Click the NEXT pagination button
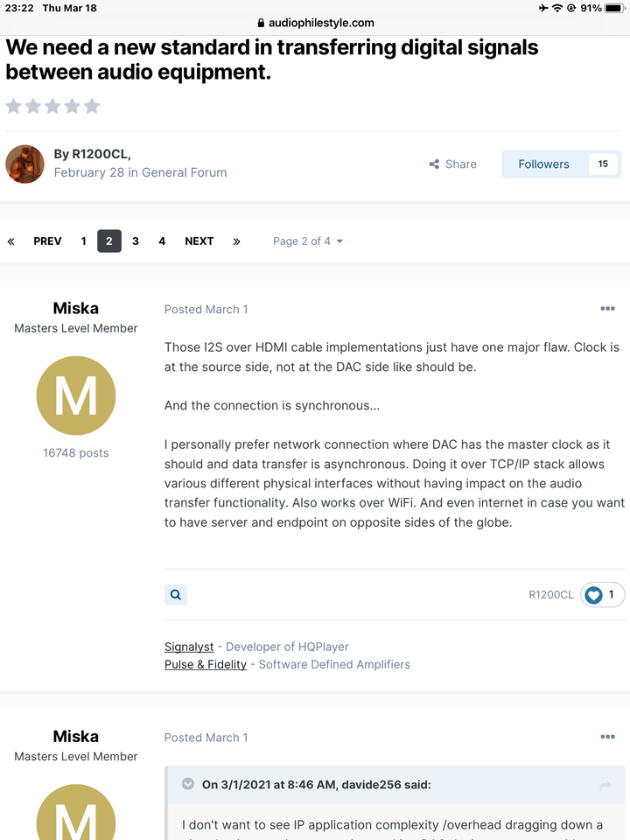The height and width of the screenshot is (840, 630). click(199, 241)
